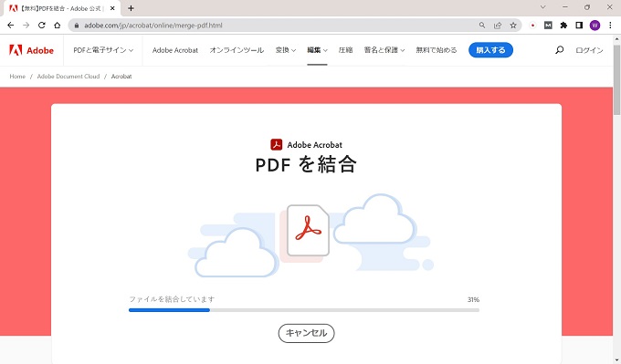Open オンラインツール nav item
The width and height of the screenshot is (621, 364).
click(x=237, y=50)
